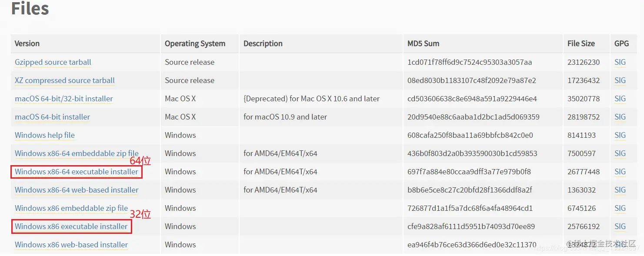Image resolution: width=644 pixels, height=256 pixels.
Task: Click Windows x86 executable installer link
Action: point(71,226)
